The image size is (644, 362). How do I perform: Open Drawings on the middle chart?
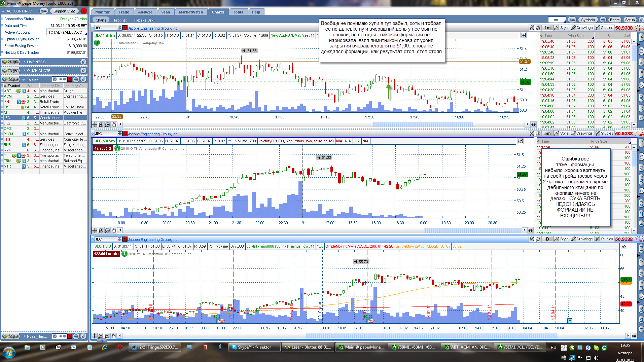pyautogui.click(x=582, y=134)
